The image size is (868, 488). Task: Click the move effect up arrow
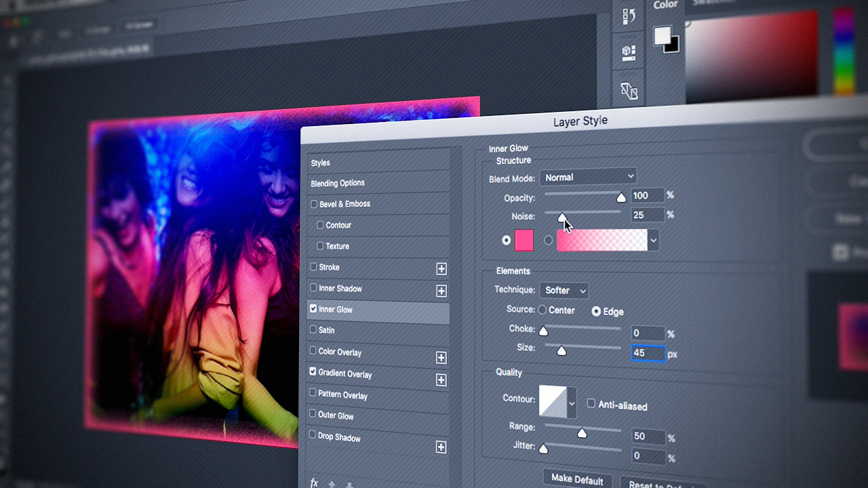(332, 485)
